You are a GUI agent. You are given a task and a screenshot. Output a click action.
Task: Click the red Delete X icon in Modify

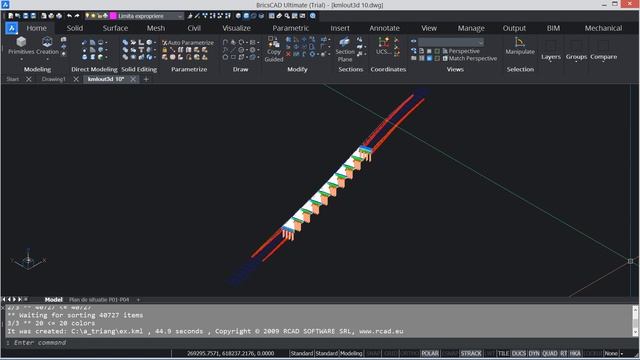(289, 54)
